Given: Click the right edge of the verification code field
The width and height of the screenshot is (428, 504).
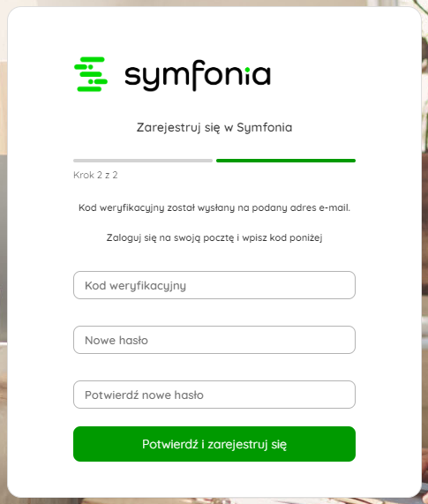Looking at the screenshot, I should pos(349,285).
